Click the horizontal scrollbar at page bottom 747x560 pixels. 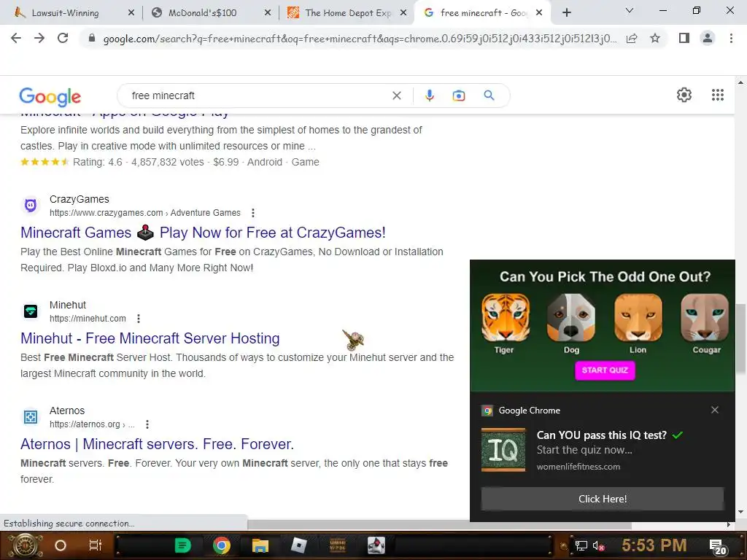pyautogui.click(x=440, y=525)
